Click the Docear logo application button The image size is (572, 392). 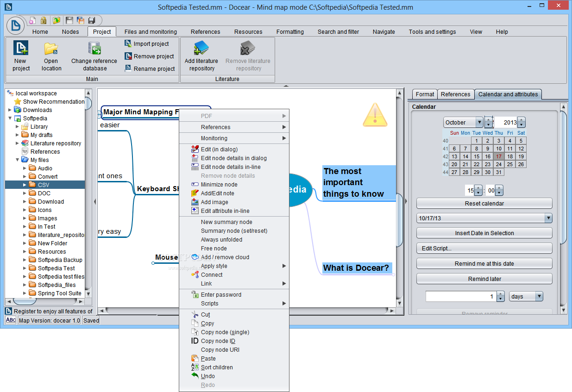pos(15,25)
